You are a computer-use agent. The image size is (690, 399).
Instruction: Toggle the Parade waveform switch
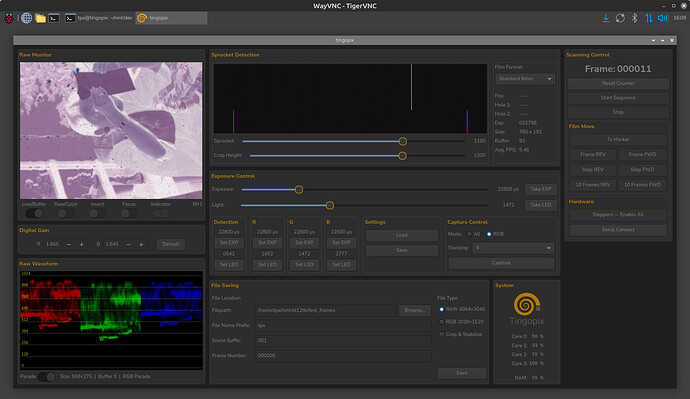point(47,377)
